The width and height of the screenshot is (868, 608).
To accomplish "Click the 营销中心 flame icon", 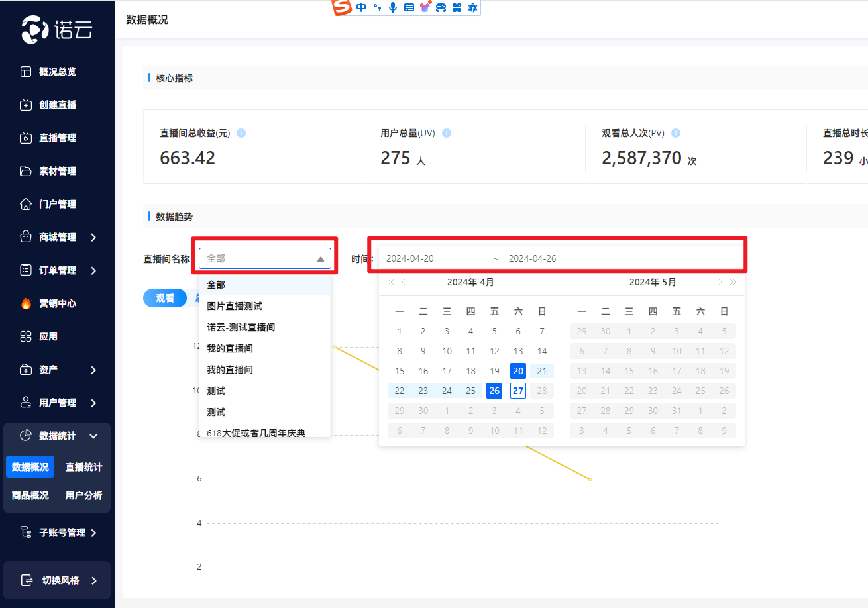I will [x=26, y=303].
